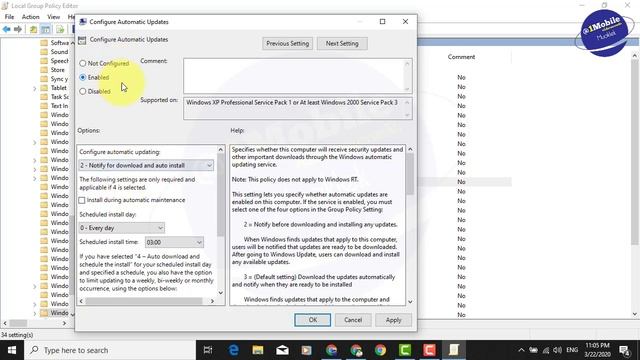This screenshot has width=640, height=360.
Task: Open the Mail app on the taskbar
Action: coord(282,350)
